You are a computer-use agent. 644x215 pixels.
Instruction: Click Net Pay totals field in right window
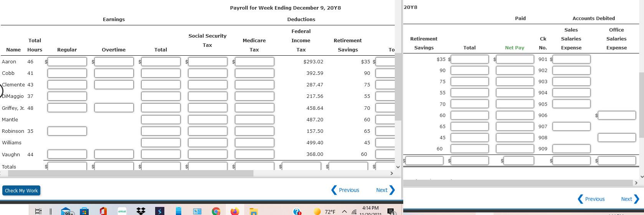tap(519, 160)
